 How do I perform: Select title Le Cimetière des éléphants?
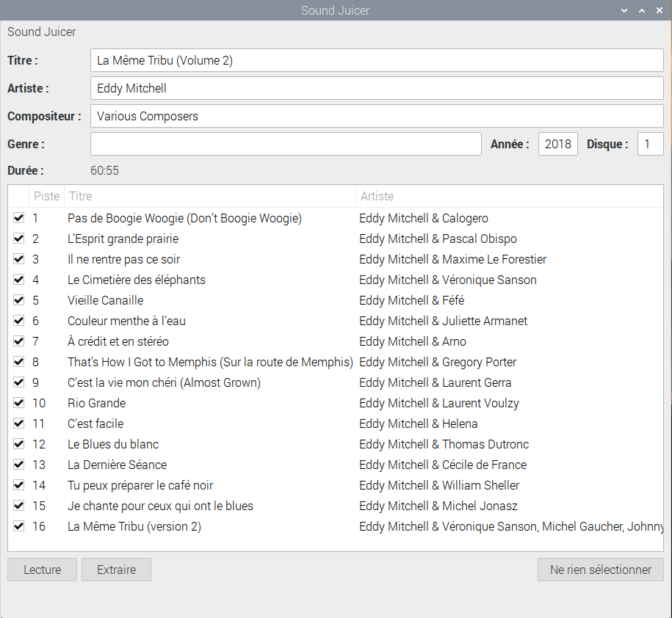(x=137, y=280)
